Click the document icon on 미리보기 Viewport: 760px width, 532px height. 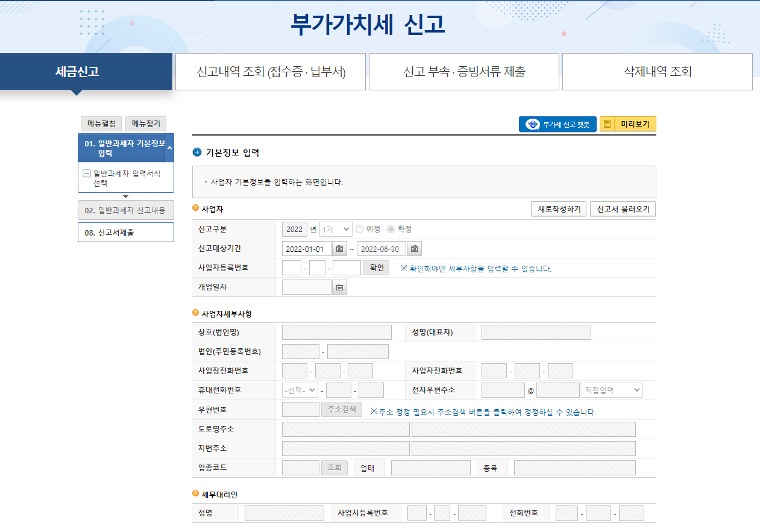607,124
